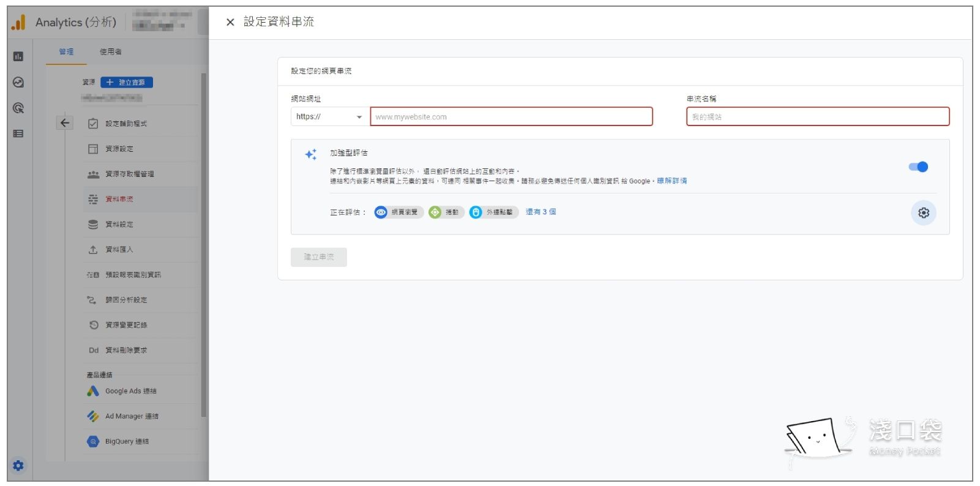Click the history icon beside 資源變更記錄
Screen dimensions: 980x486
93,325
